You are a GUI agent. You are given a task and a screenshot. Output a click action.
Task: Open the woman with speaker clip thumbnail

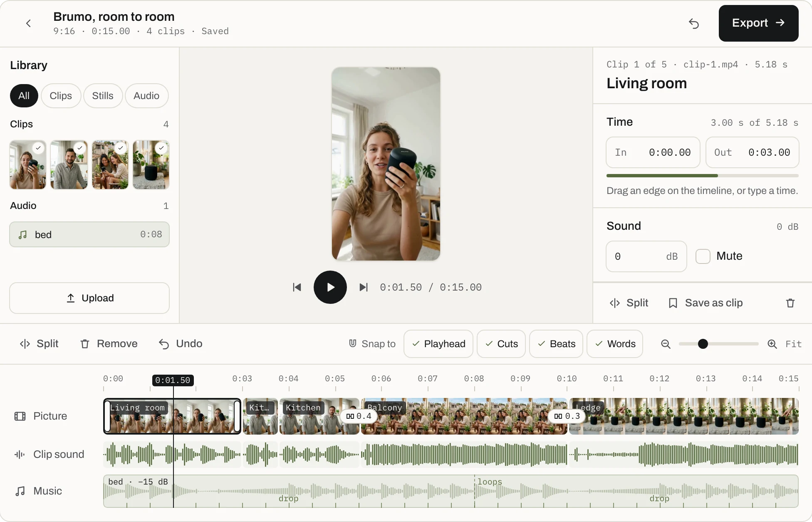[28, 165]
